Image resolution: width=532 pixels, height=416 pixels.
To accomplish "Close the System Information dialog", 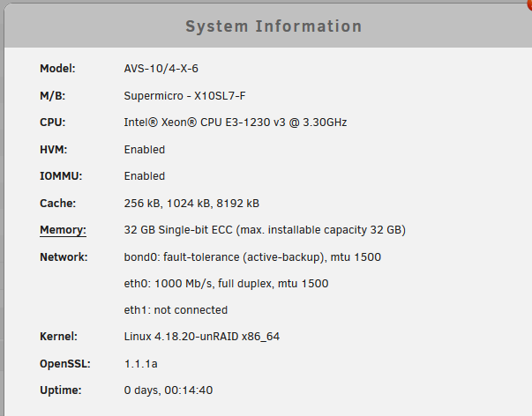I will (x=529, y=4).
